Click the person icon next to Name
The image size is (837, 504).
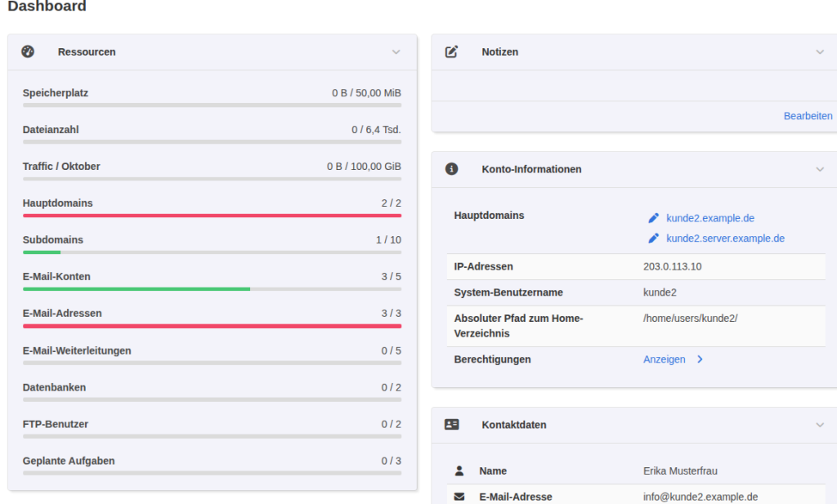(x=459, y=471)
